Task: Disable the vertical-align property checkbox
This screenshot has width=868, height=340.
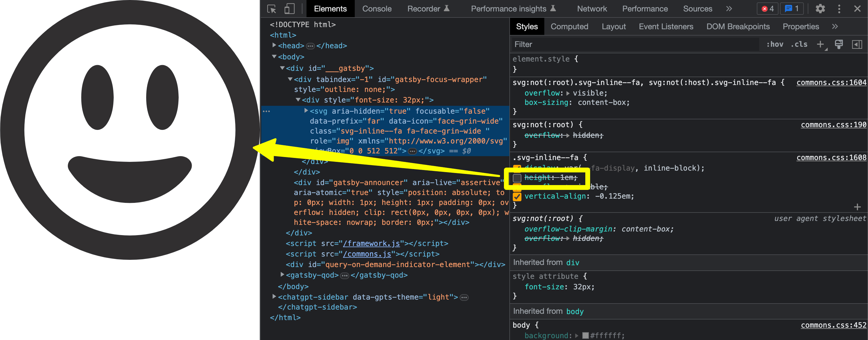Action: tap(517, 197)
